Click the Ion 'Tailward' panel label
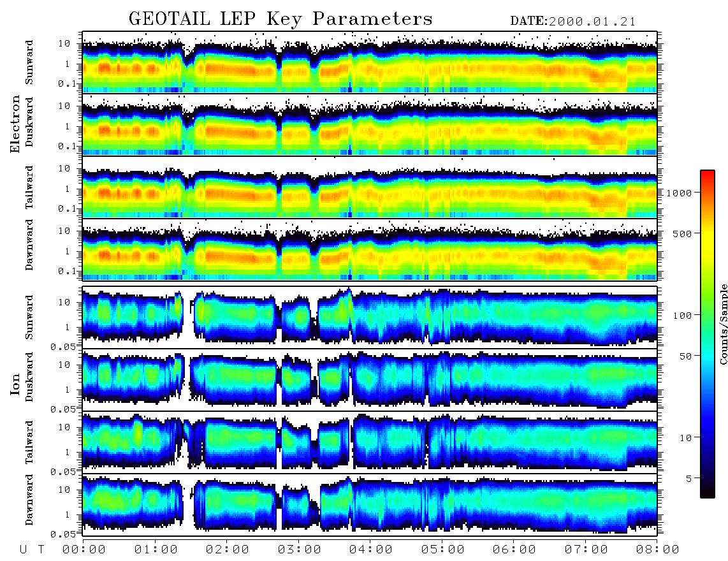 [29, 442]
